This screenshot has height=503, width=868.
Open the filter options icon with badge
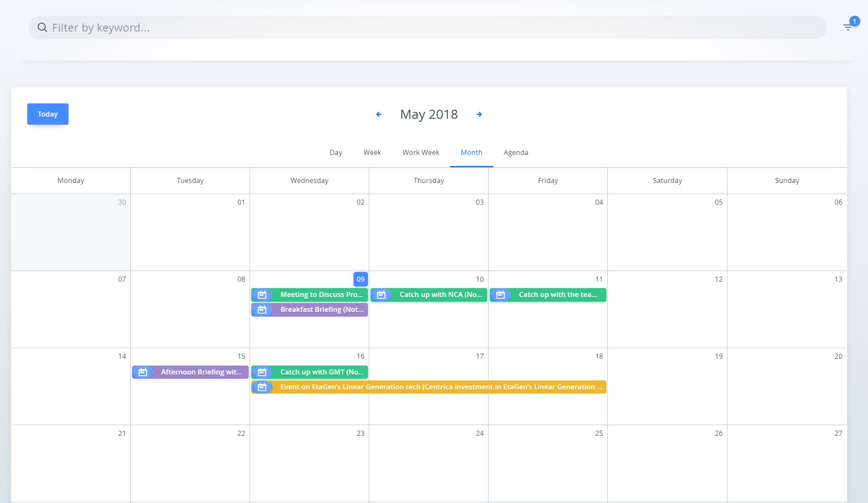pyautogui.click(x=848, y=27)
